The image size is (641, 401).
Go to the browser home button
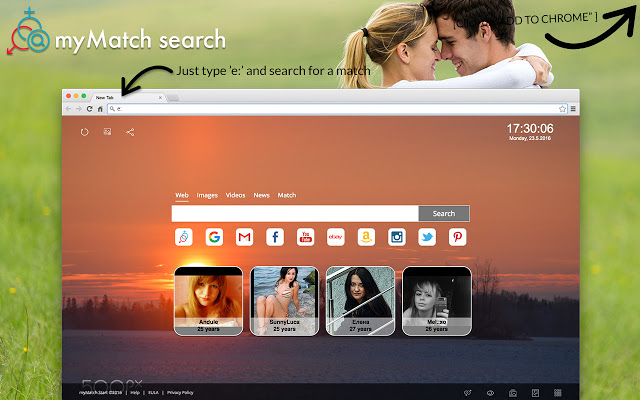(x=100, y=109)
